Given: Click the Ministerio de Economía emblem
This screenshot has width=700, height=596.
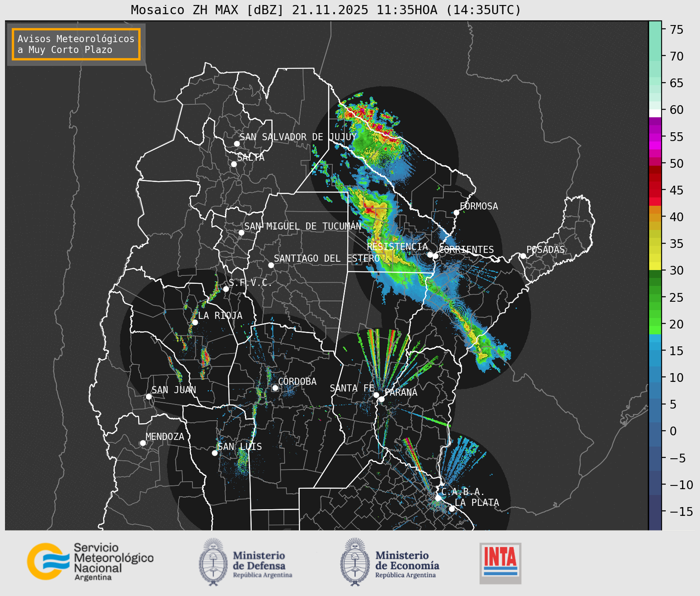Looking at the screenshot, I should point(356,562).
